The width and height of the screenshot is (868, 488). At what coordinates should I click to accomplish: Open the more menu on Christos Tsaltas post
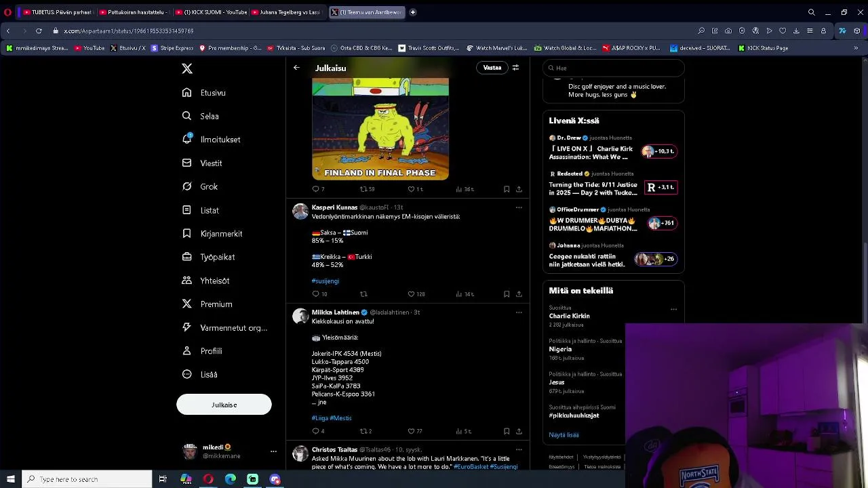tap(519, 449)
